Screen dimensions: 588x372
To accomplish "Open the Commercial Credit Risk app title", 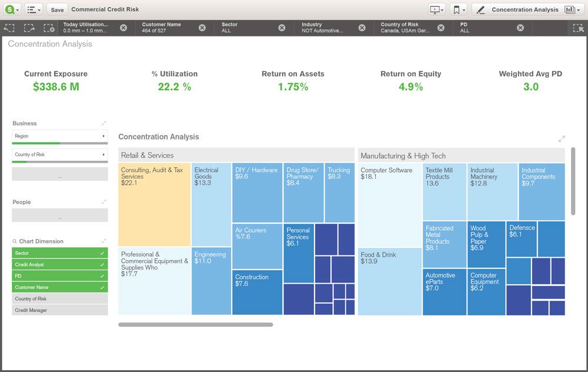I will click(x=105, y=9).
